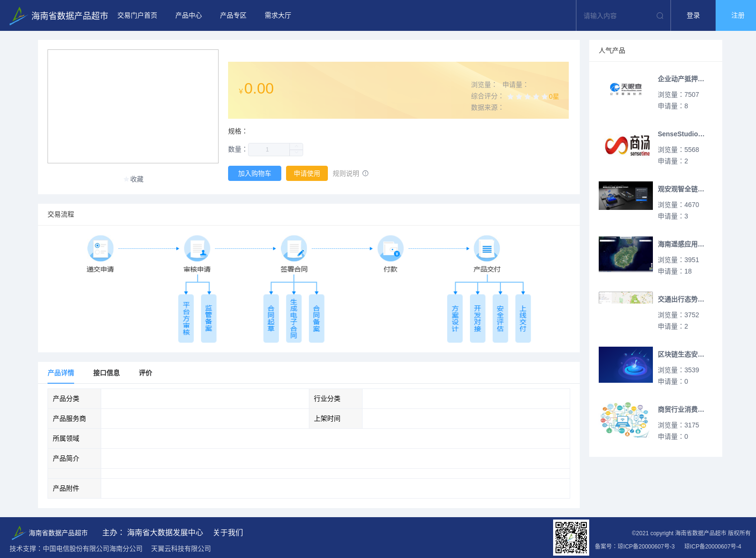Screen dimensions: 756x558
Task: Open 商贸行业消费 product title
Action: pos(681,409)
